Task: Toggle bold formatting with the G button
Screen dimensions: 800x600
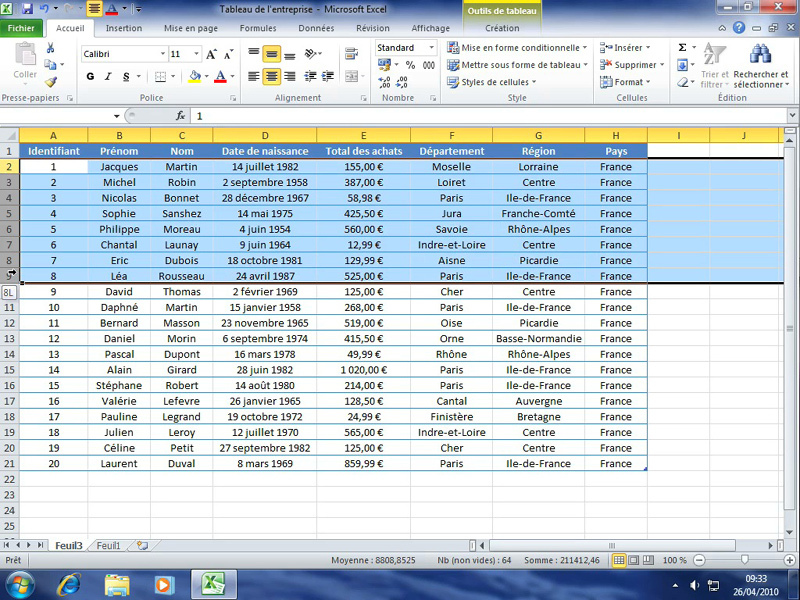Action: point(90,76)
